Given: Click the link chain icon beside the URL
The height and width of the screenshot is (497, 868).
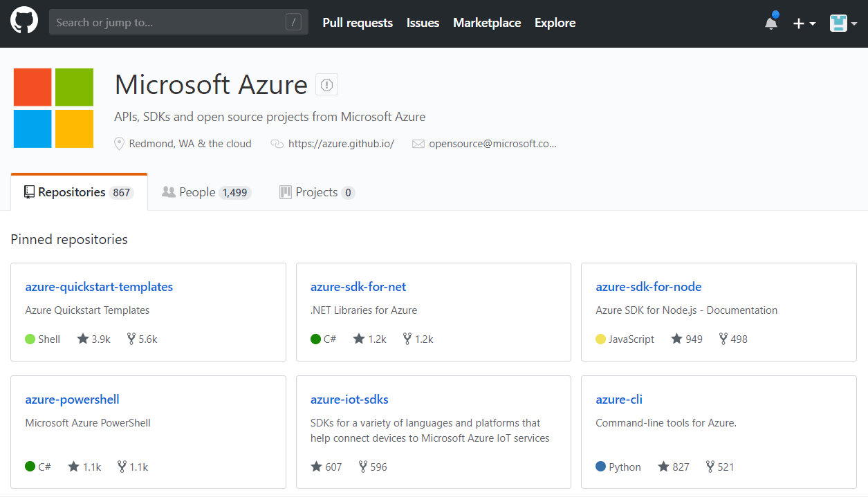Looking at the screenshot, I should click(277, 144).
